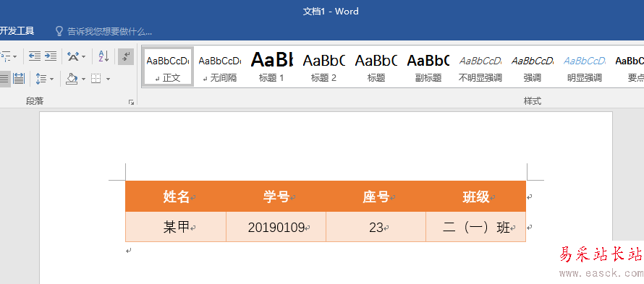Click the 20190109 table cell
The height and width of the screenshot is (284, 644).
276,227
